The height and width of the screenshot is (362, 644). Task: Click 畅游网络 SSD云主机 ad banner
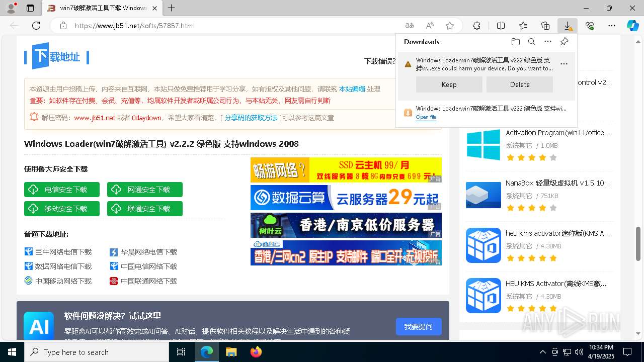click(346, 170)
